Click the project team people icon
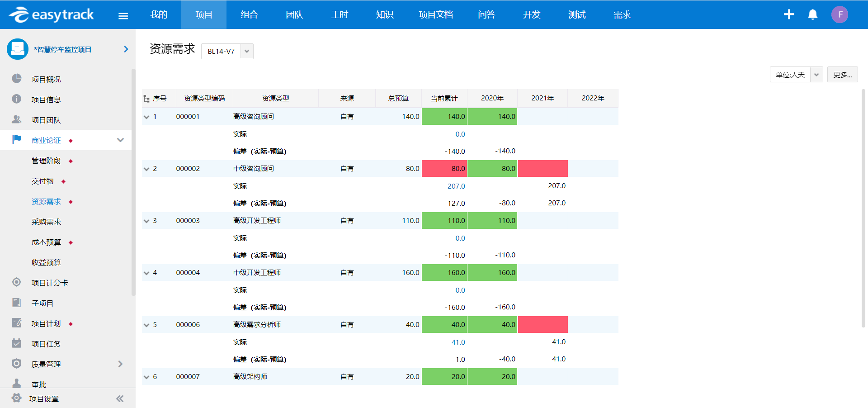Viewport: 868px width, 408px height. [17, 119]
